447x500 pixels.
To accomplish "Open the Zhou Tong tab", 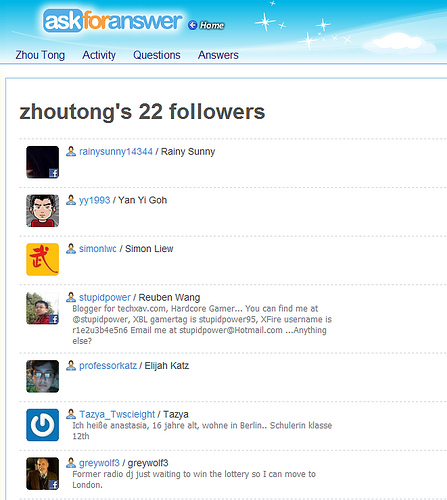I will click(40, 55).
